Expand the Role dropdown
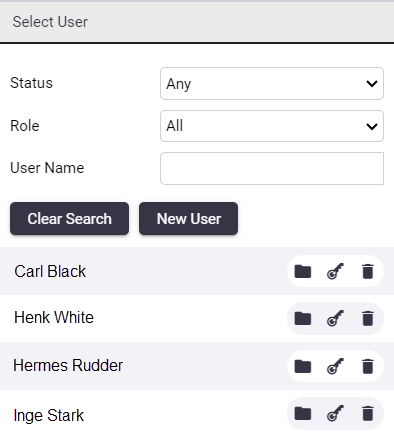 272,126
